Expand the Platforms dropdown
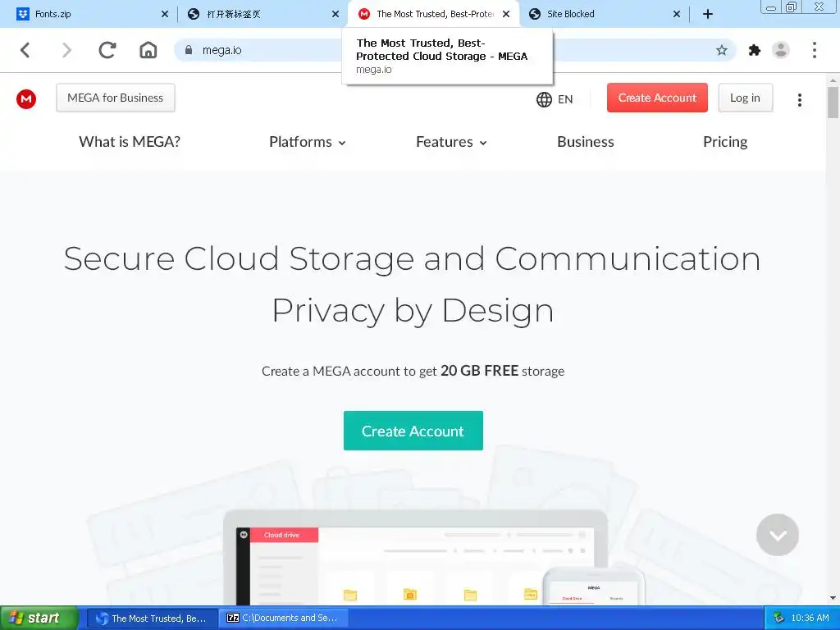 (308, 142)
